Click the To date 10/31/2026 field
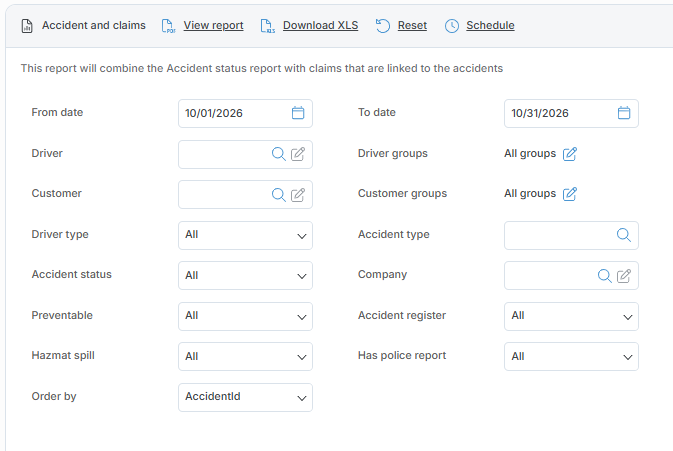 [571, 113]
